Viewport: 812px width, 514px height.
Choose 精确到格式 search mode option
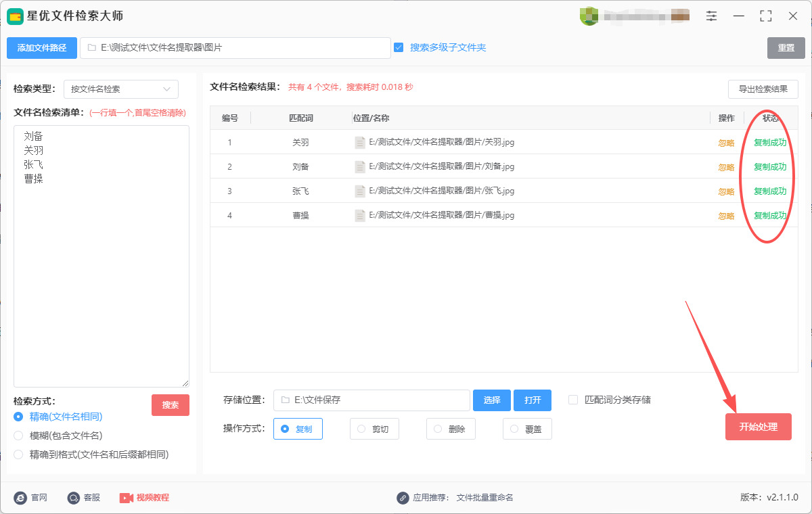[x=18, y=454]
